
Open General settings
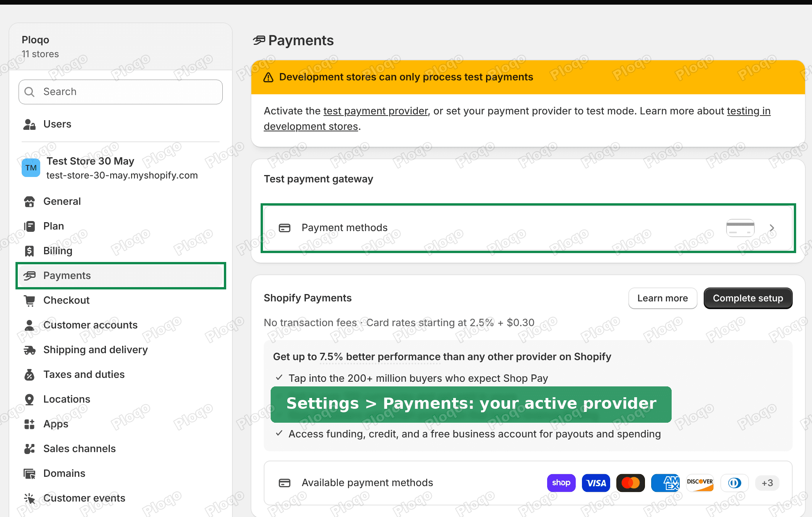[x=121, y=201]
